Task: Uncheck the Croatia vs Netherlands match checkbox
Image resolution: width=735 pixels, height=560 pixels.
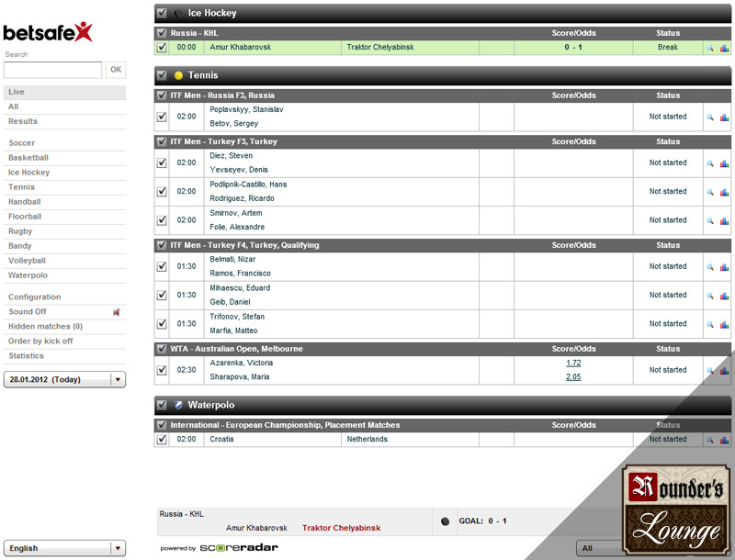Action: (x=162, y=439)
